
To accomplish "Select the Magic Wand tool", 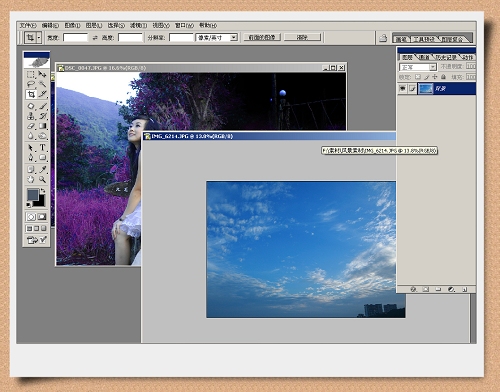I will click(x=42, y=84).
